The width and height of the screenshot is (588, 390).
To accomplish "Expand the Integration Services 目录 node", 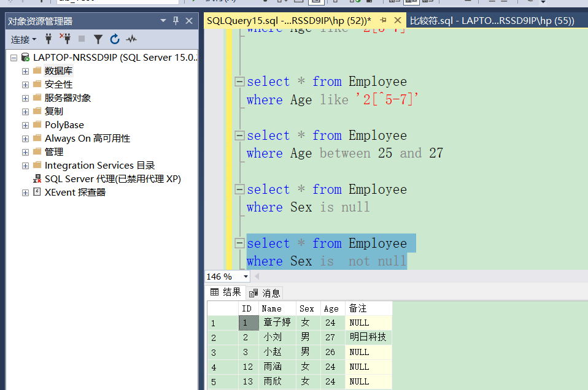I will click(26, 166).
